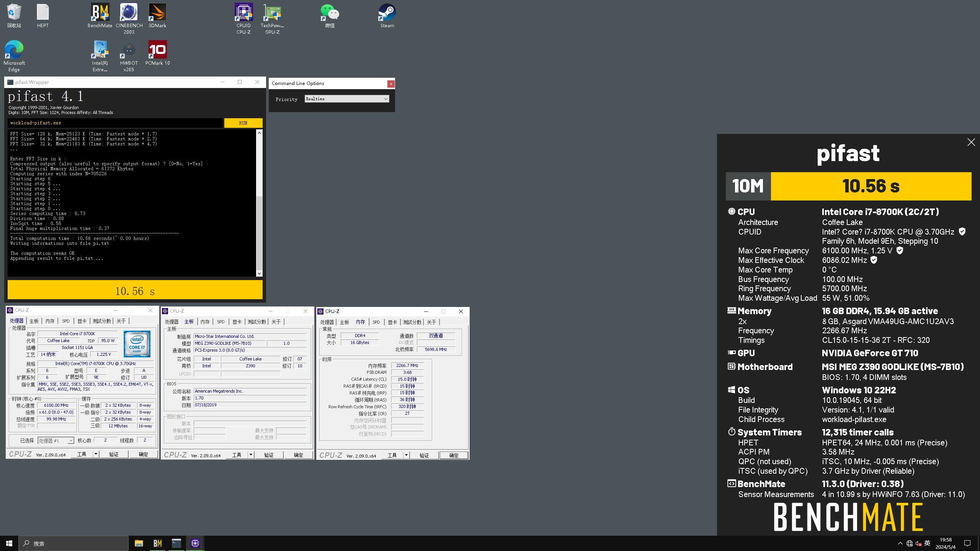Click 确定 button in memory CPU-Z window
Image resolution: width=980 pixels, height=551 pixels.
click(454, 455)
